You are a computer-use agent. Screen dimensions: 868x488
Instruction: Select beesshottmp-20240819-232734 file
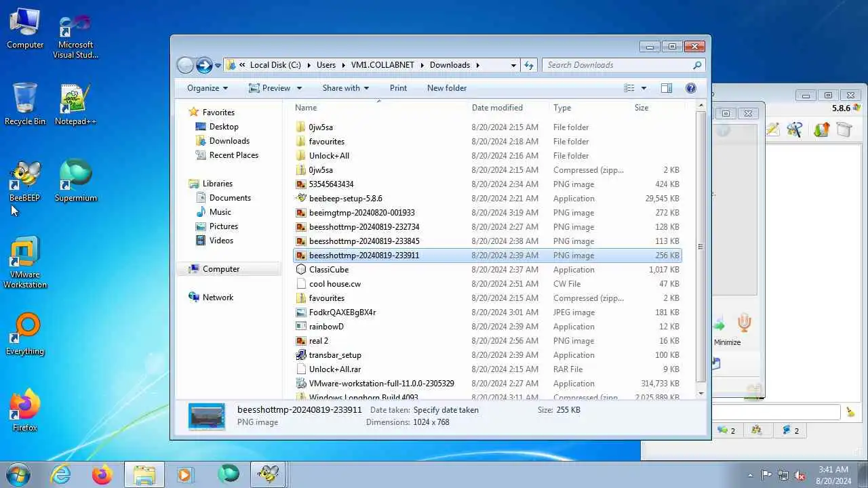click(x=364, y=227)
